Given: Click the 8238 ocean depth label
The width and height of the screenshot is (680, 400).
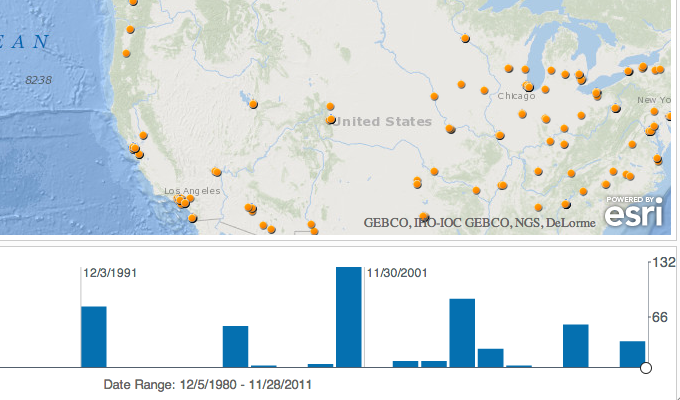Looking at the screenshot, I should tap(39, 78).
